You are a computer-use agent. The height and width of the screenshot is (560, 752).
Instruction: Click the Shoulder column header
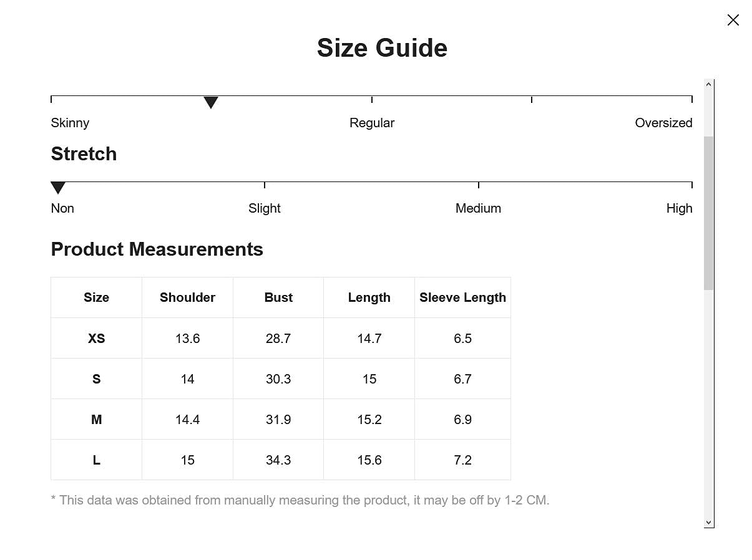point(187,297)
